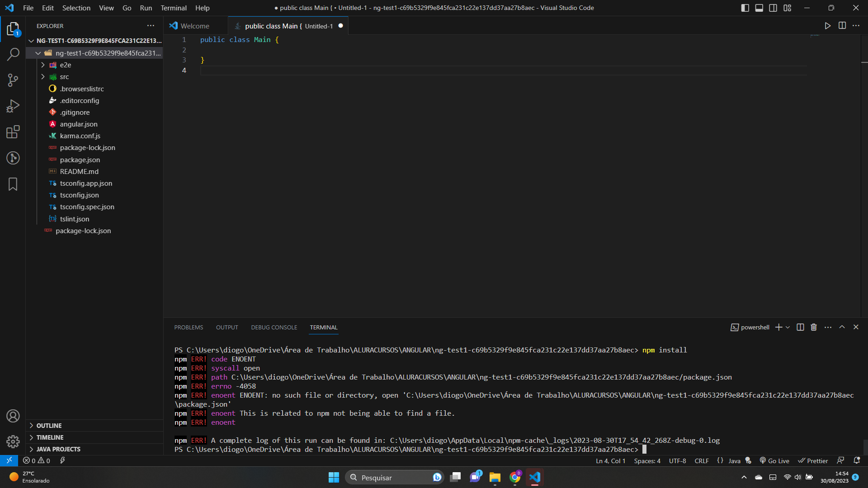Expand the JAVA PROJECTS section
The width and height of the screenshot is (868, 488).
pyautogui.click(x=94, y=449)
